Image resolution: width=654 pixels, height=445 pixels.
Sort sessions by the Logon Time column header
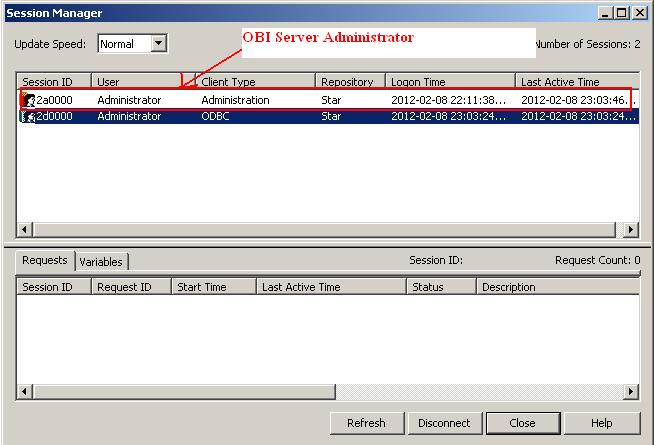point(450,81)
